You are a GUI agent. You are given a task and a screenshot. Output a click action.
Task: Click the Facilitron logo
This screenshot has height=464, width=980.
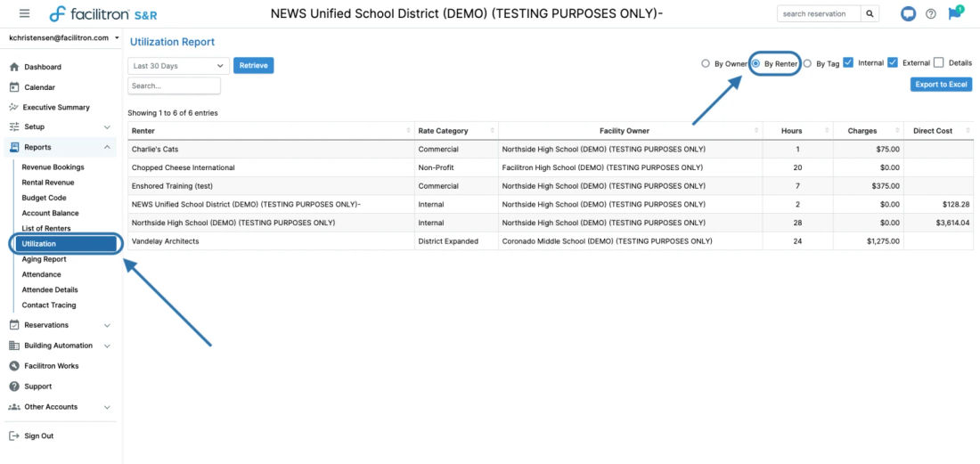(x=103, y=13)
